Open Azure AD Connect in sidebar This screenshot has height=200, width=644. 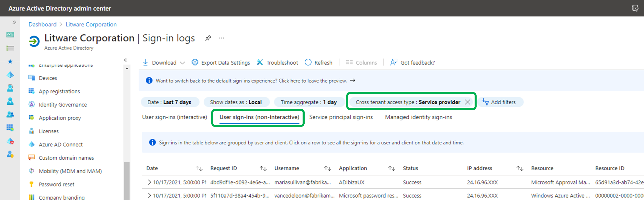(60, 145)
